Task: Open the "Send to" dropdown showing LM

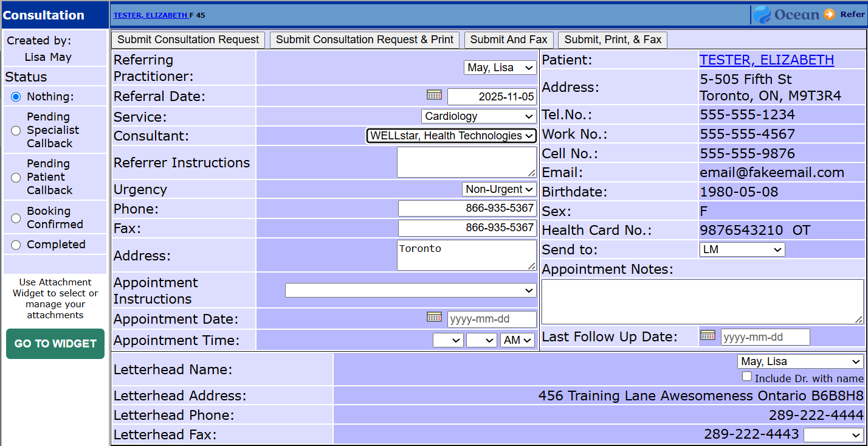Action: (x=740, y=249)
